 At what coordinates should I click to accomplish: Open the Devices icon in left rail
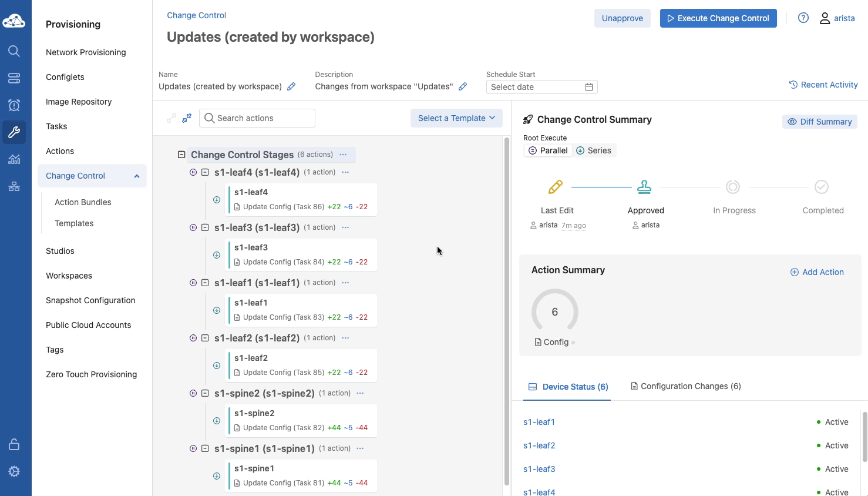point(14,78)
